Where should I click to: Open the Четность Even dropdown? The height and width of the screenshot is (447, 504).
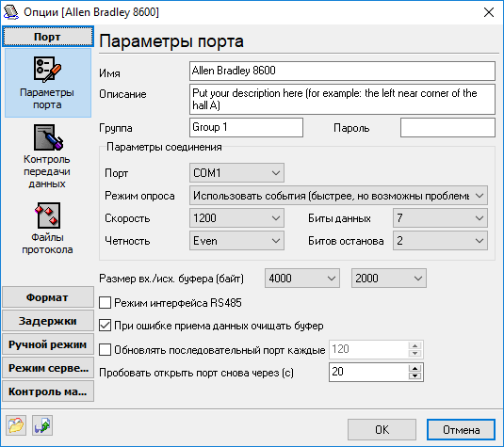tap(236, 241)
